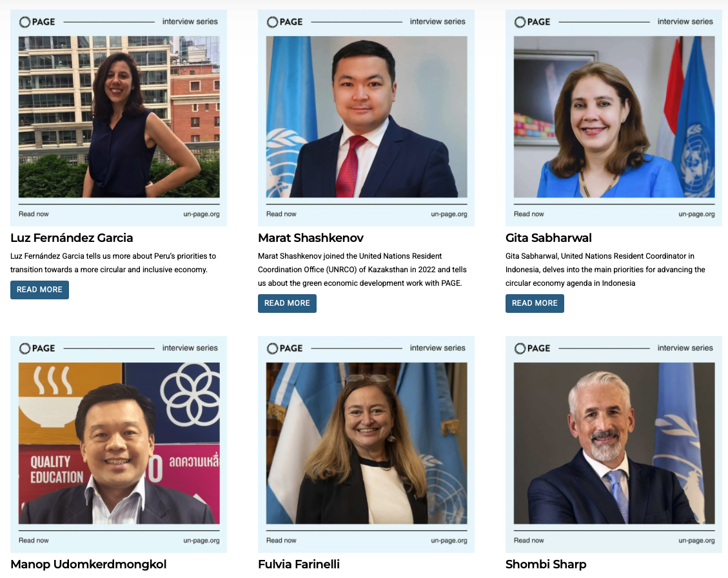The width and height of the screenshot is (728, 578).
Task: Select Gita Sabharwal's portrait image
Action: point(614,117)
